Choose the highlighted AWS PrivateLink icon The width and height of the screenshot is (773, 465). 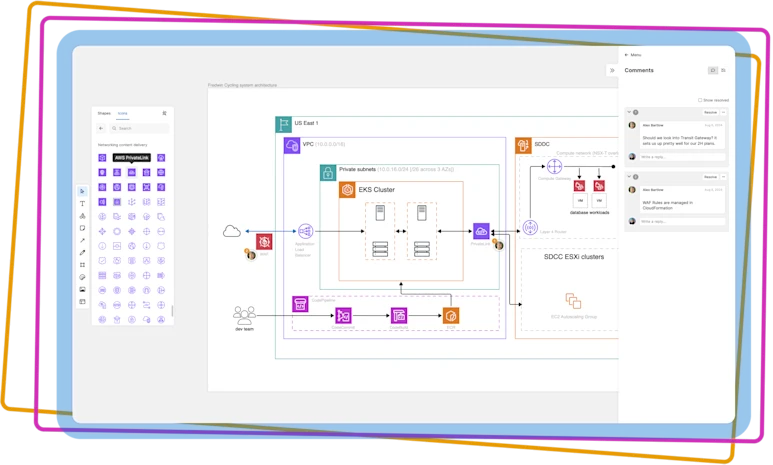[132, 172]
